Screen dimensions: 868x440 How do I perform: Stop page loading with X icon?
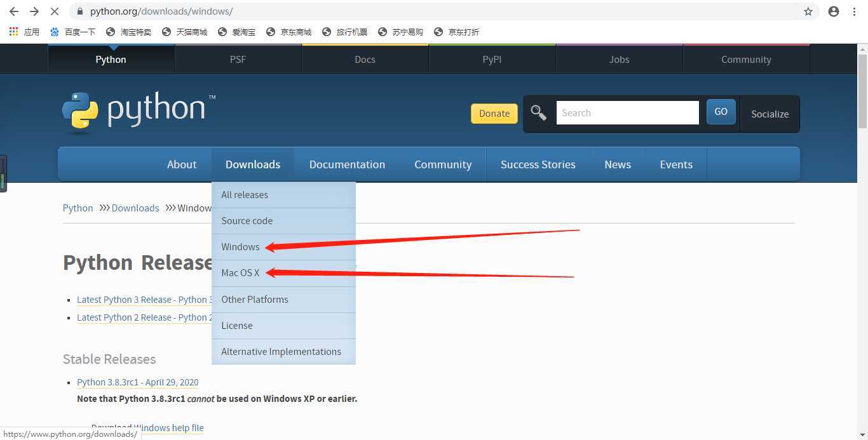coord(55,11)
